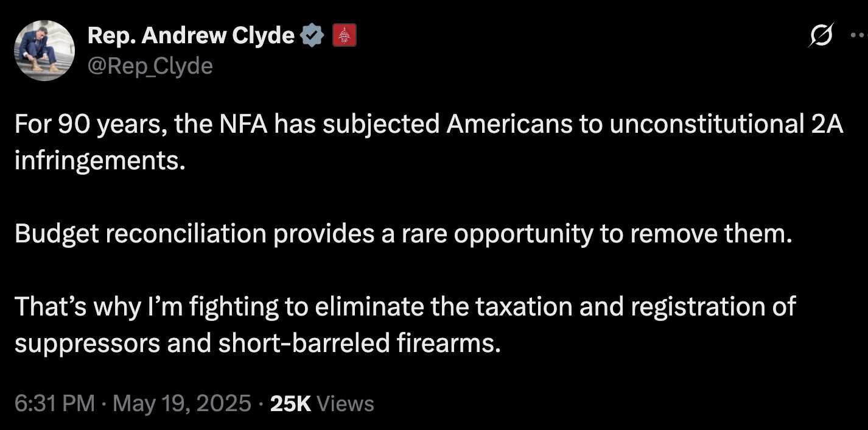Click the May 19, 2025 date
Screen dimensions: 868x430
click(182, 403)
